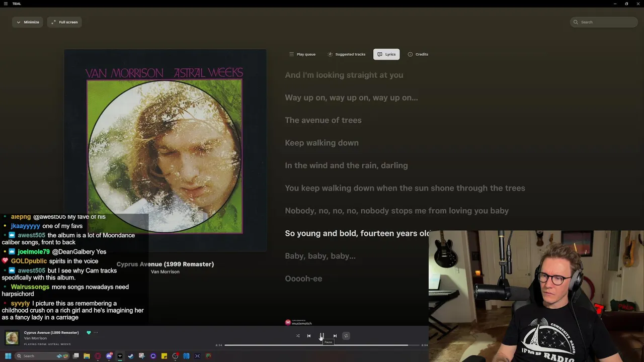Jump to lyric 'And I'm looking straight at you'
Image resolution: width=644 pixels, height=362 pixels.
pyautogui.click(x=344, y=75)
